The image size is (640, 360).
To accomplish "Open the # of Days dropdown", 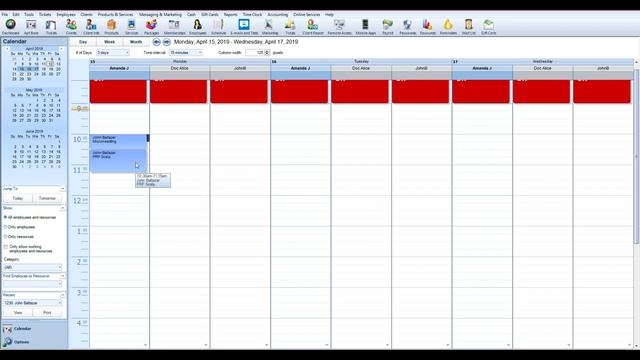I will tap(113, 53).
